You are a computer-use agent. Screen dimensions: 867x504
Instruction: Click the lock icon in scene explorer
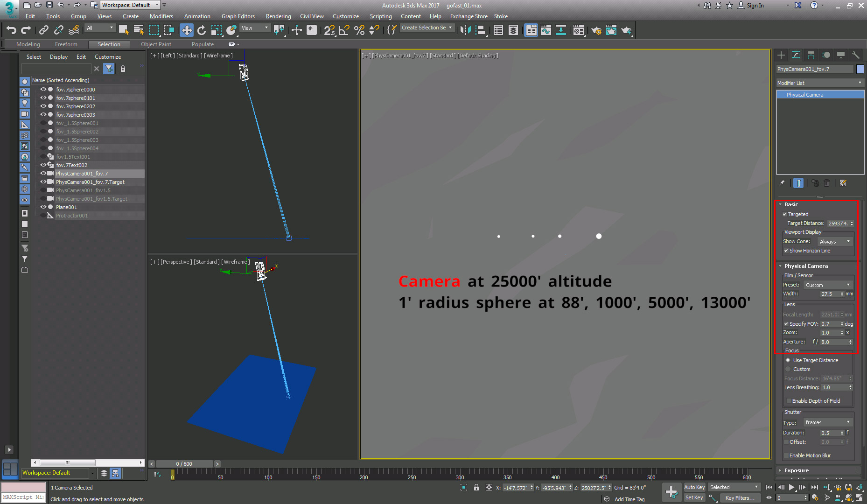click(x=123, y=69)
